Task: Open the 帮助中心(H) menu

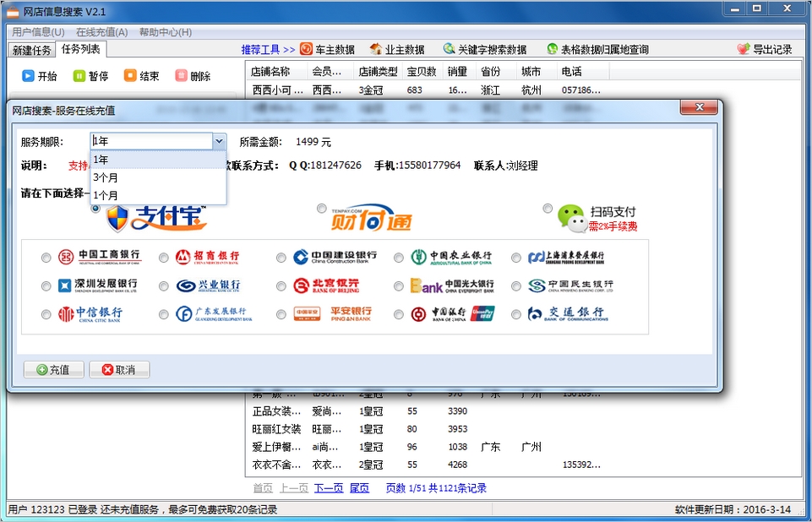Action: [166, 32]
